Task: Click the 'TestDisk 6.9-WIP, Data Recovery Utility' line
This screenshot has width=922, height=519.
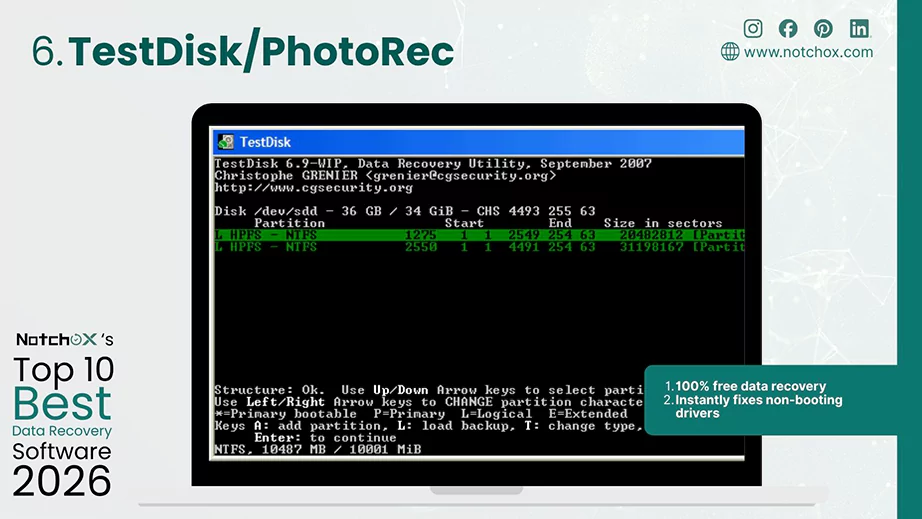Action: [x=433, y=163]
